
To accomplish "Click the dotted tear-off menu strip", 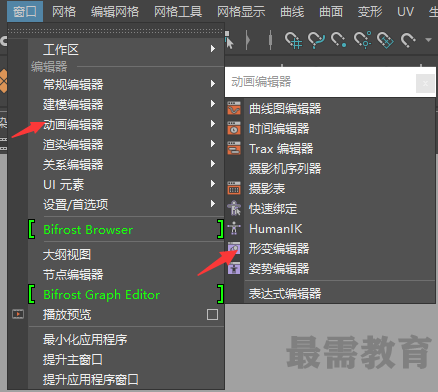I will tap(116, 31).
